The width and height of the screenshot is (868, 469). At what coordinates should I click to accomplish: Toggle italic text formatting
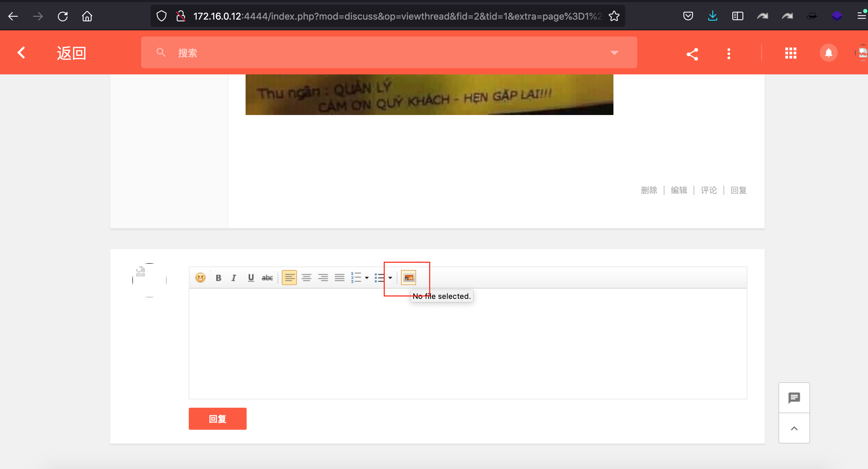[x=234, y=278]
